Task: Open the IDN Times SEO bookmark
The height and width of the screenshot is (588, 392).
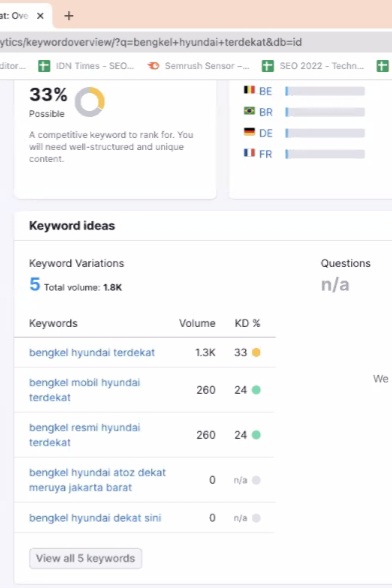Action: tap(86, 66)
